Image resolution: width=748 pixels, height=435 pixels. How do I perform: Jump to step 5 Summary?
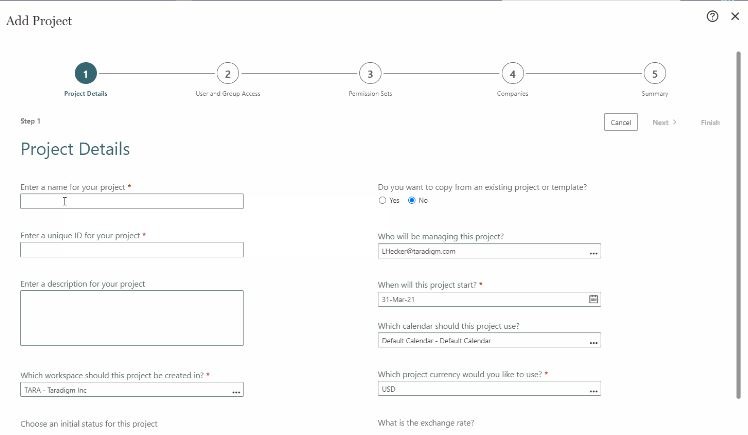[x=654, y=74]
